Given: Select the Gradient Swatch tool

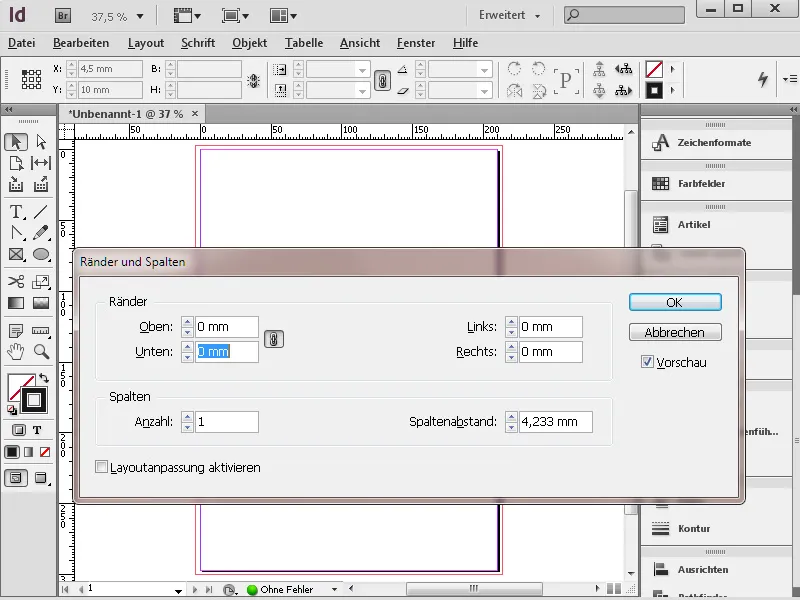Looking at the screenshot, I should point(16,303).
